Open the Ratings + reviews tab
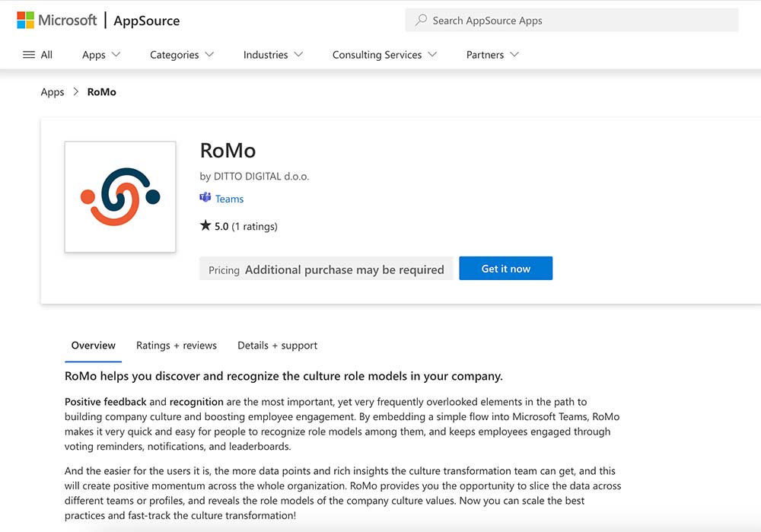 tap(177, 346)
